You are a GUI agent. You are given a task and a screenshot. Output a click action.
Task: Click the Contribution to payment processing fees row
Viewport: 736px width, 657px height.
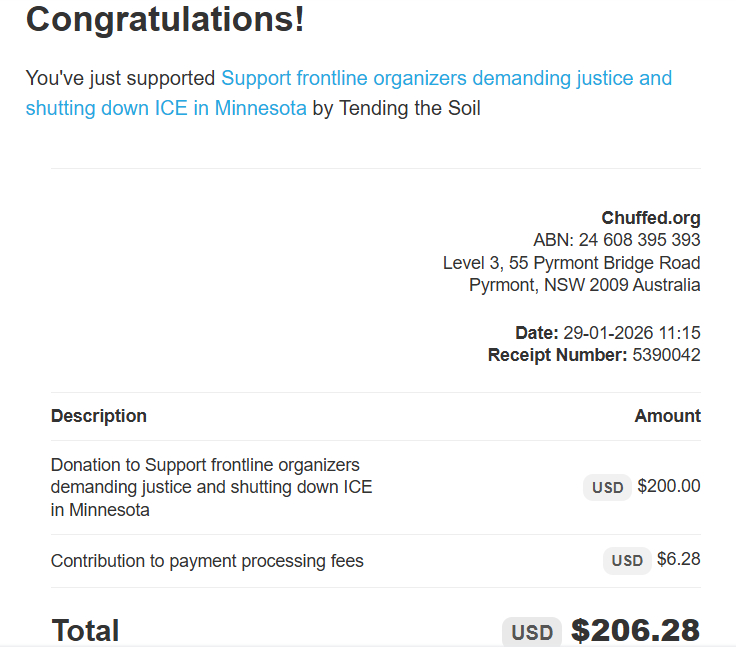[207, 561]
